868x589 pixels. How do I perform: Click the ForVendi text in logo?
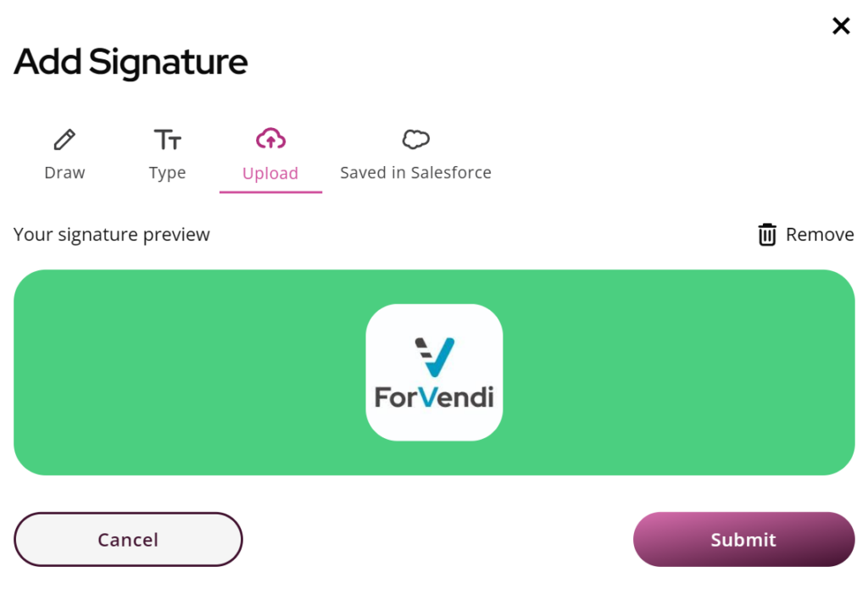click(434, 397)
